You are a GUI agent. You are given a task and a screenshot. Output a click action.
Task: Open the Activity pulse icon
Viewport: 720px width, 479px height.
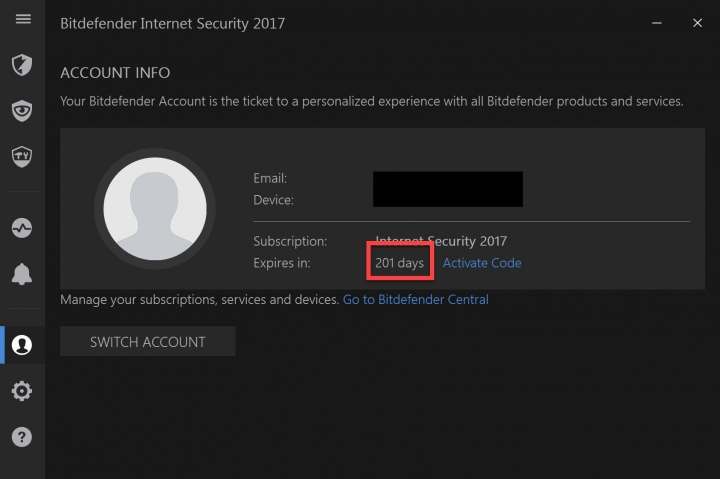[22, 228]
